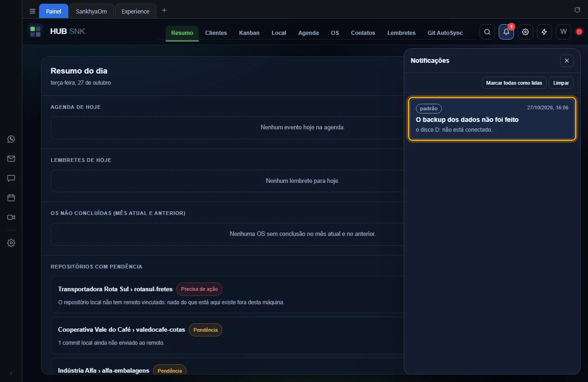Switch to the Experience tab

pos(135,11)
